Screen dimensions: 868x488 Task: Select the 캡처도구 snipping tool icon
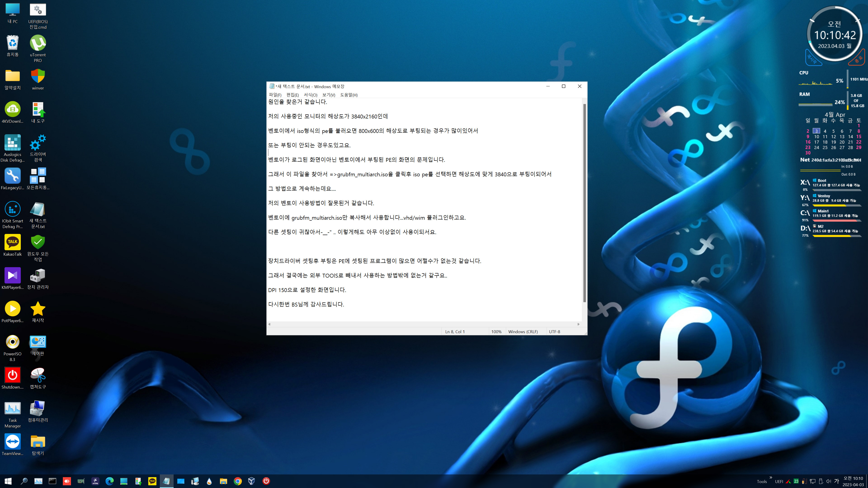pos(38,378)
